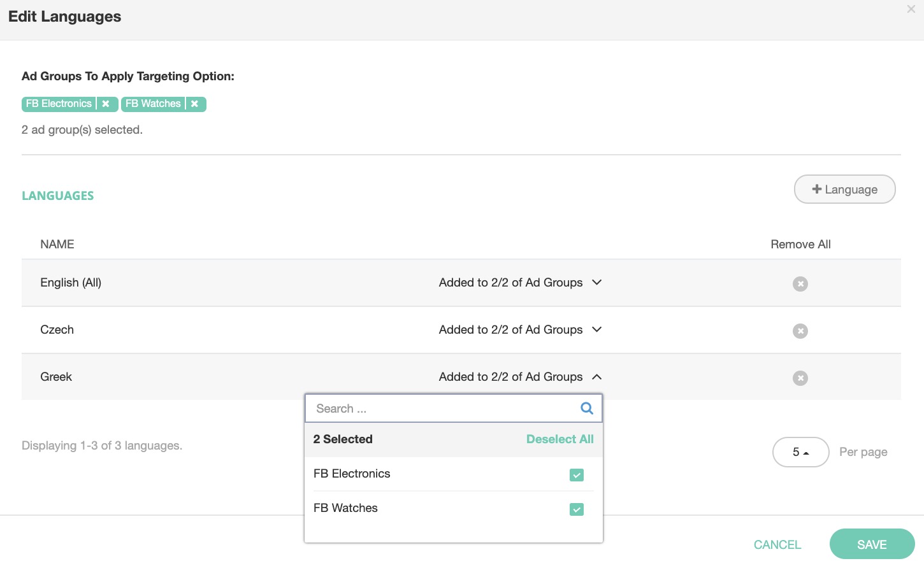924x568 pixels.
Task: Remove the Czech language row
Action: pyautogui.click(x=800, y=331)
